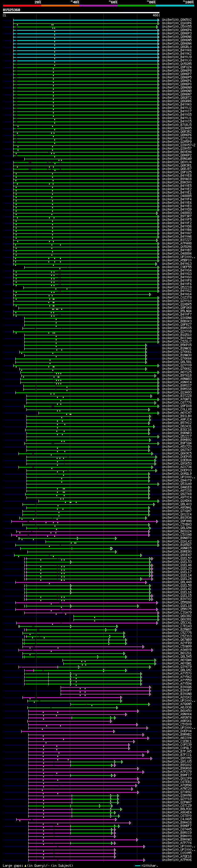Screen dimensions: 197x868
Task: Open hit UniRef100_Q19A85
Action: [177, 128]
